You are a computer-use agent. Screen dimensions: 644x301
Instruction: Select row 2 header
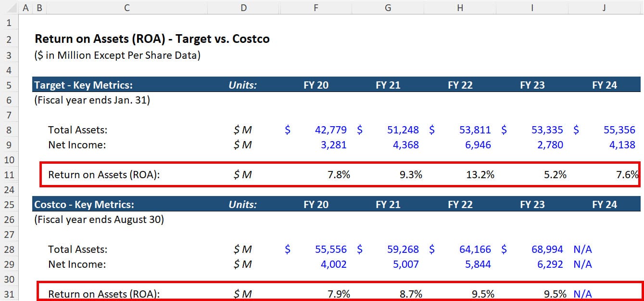tap(10, 39)
